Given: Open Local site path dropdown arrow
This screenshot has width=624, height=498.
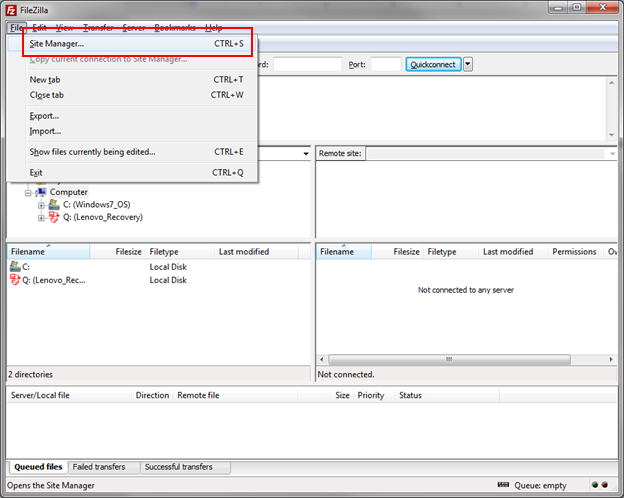Looking at the screenshot, I should pos(306,154).
